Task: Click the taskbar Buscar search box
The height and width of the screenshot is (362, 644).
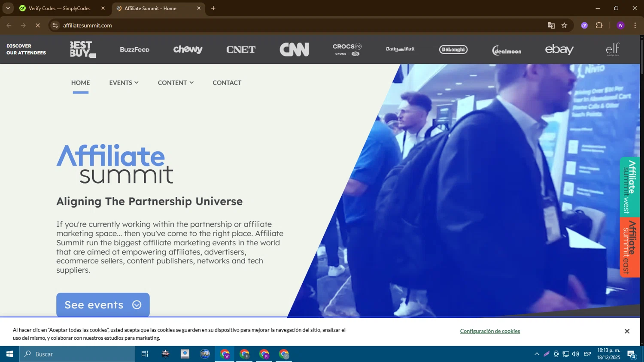Action: coord(77,354)
